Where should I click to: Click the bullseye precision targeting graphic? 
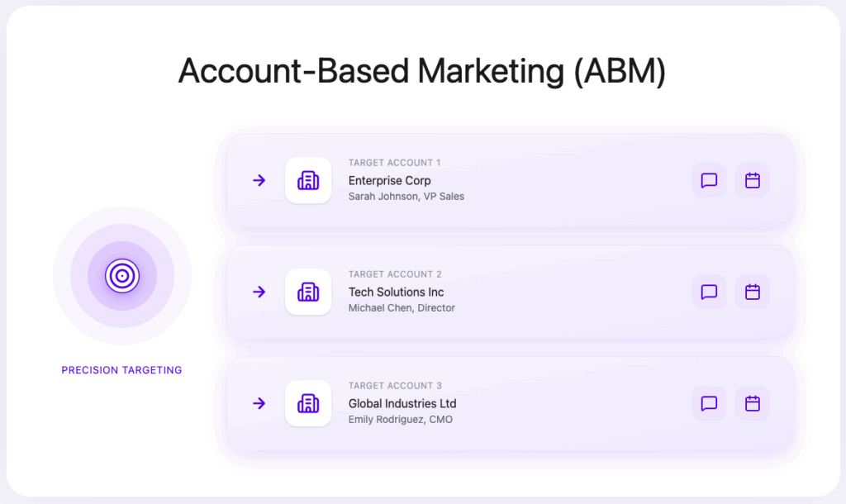pyautogui.click(x=121, y=277)
